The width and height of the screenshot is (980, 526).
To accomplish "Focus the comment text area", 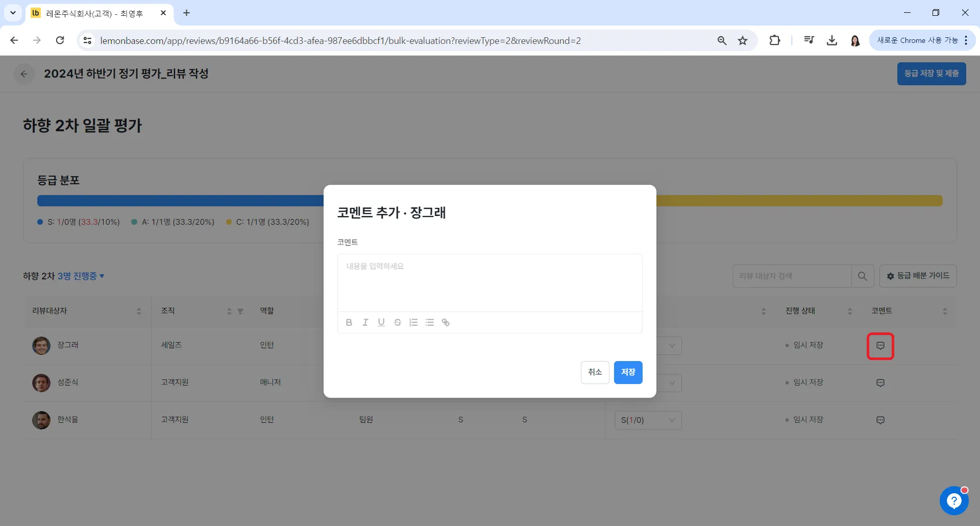I will 490,283.
